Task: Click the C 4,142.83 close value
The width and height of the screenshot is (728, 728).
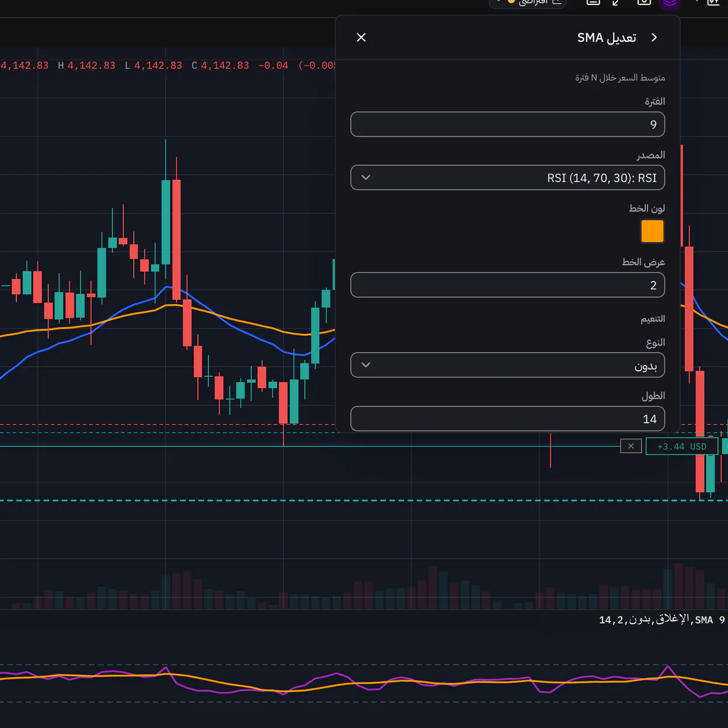Action: 220,65
